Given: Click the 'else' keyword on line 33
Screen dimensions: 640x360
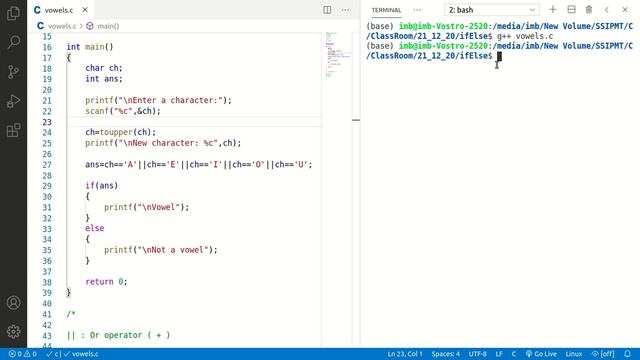Looking at the screenshot, I should 95,228.
